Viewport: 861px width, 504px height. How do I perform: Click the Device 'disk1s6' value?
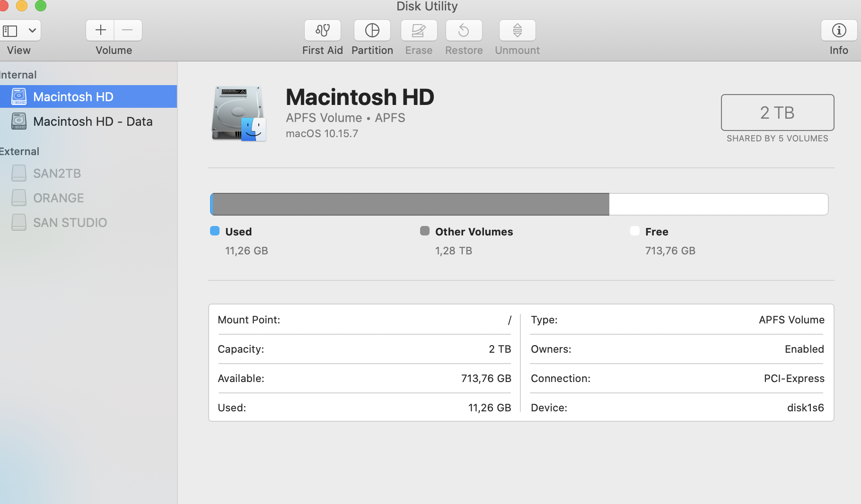point(805,408)
